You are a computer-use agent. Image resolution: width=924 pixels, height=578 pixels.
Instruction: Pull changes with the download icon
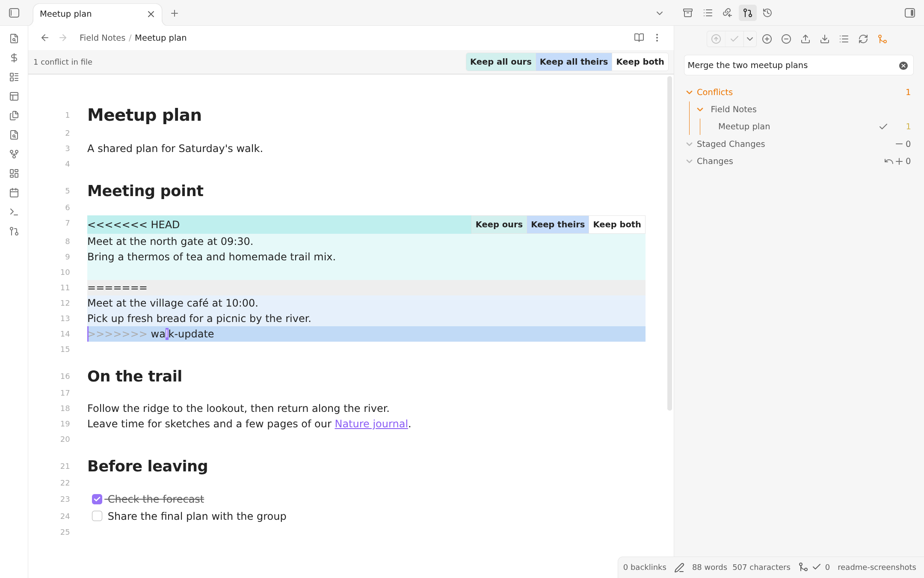pyautogui.click(x=825, y=39)
